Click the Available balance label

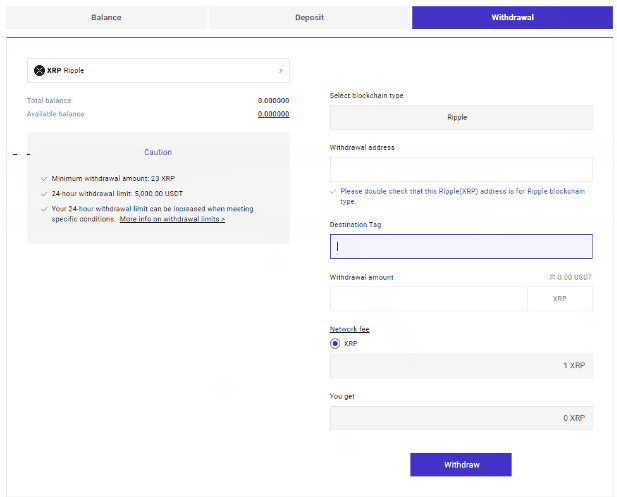(55, 114)
